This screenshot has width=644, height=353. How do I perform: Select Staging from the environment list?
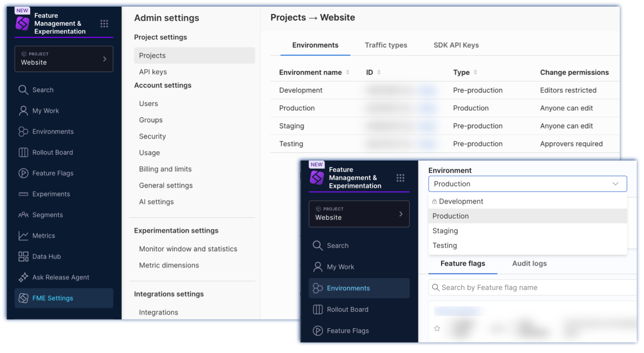click(x=445, y=231)
